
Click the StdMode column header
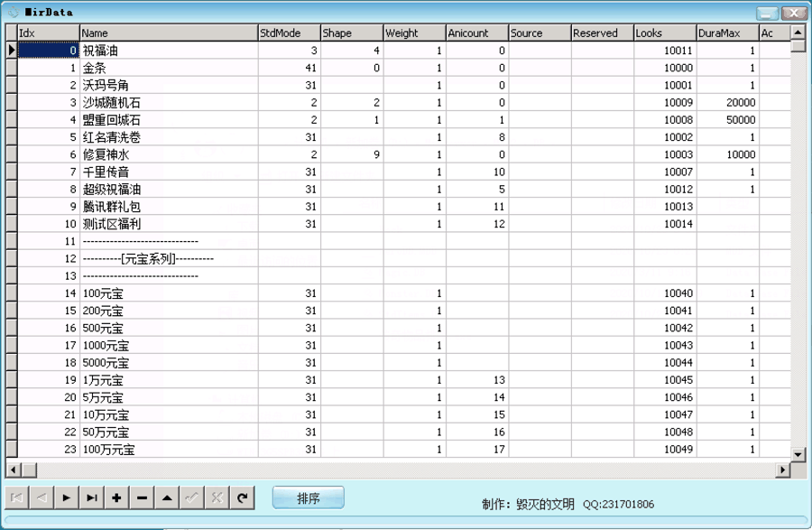pyautogui.click(x=288, y=33)
